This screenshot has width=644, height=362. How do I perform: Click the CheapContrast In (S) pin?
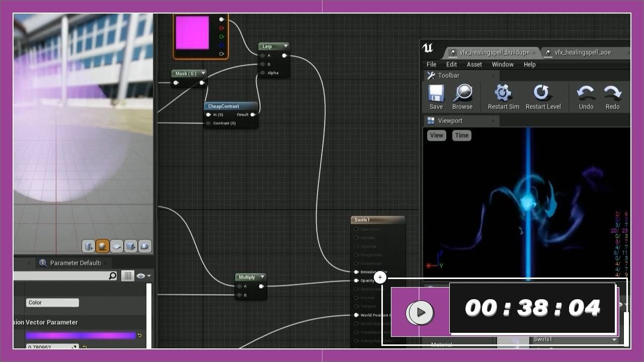(x=208, y=115)
